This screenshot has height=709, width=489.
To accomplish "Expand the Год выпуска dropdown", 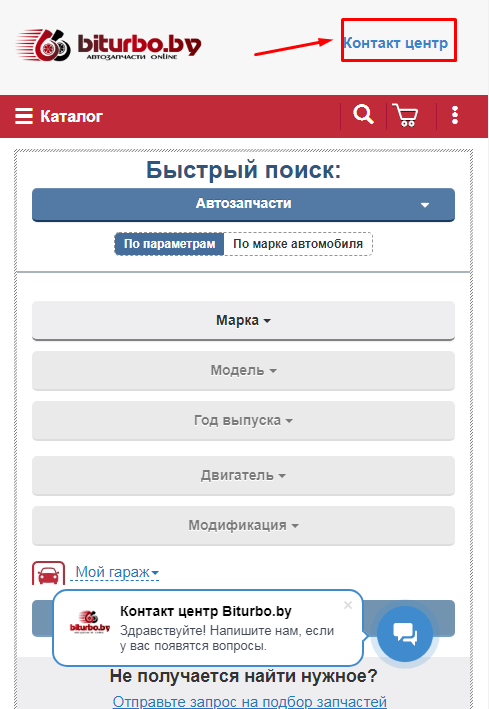I will point(243,421).
